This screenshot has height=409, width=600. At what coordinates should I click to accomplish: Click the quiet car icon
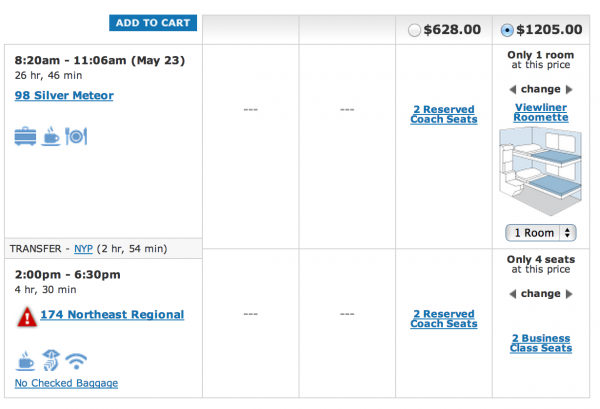click(x=51, y=360)
